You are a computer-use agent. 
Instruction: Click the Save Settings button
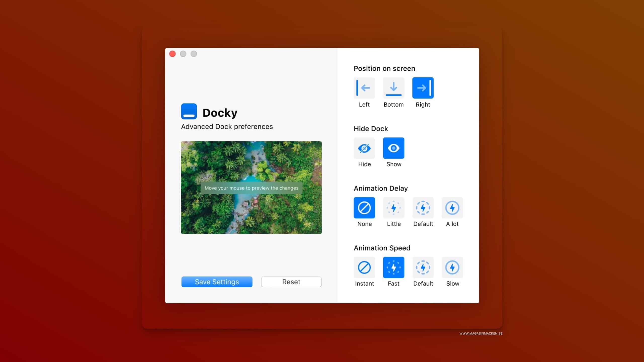(x=217, y=282)
